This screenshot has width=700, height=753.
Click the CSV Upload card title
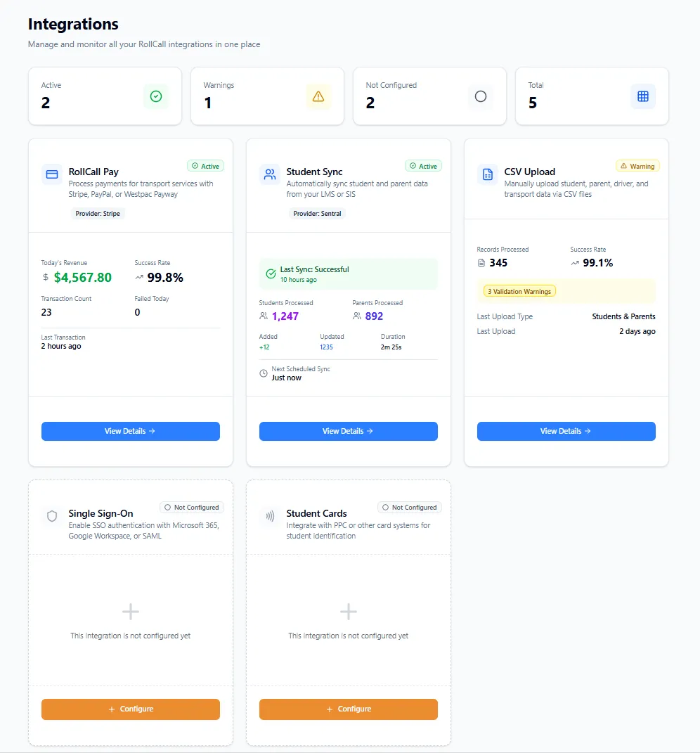click(x=529, y=172)
